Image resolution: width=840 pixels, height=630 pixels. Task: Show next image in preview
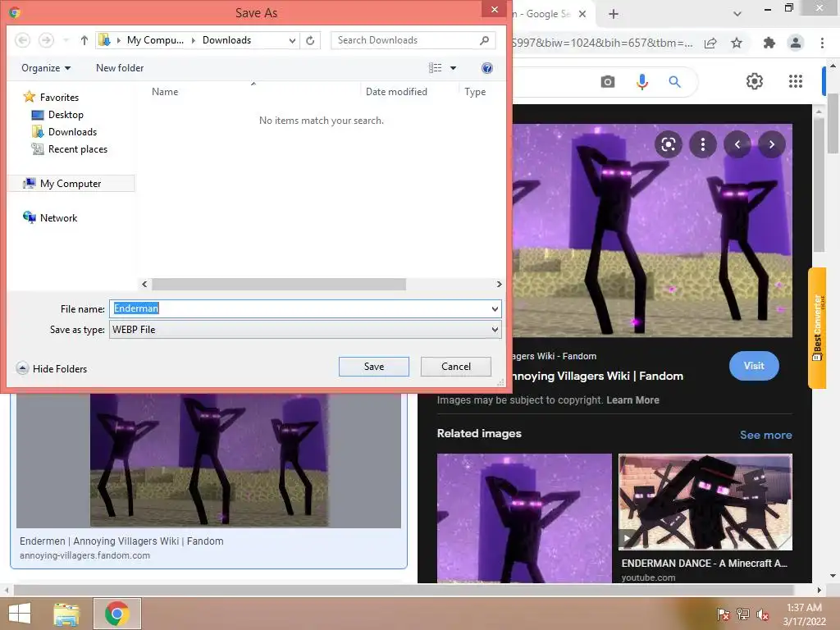coord(771,144)
